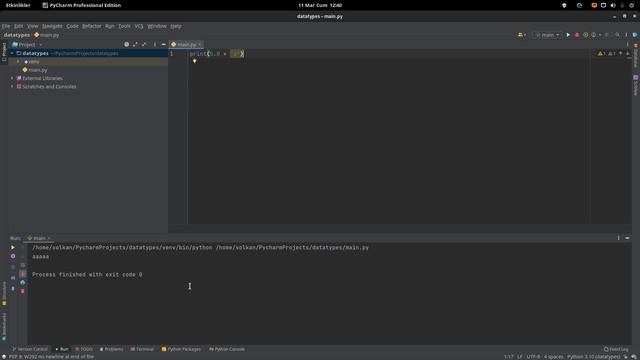
Task: Click main.py breadcrumb in navigation bar
Action: (x=47, y=35)
